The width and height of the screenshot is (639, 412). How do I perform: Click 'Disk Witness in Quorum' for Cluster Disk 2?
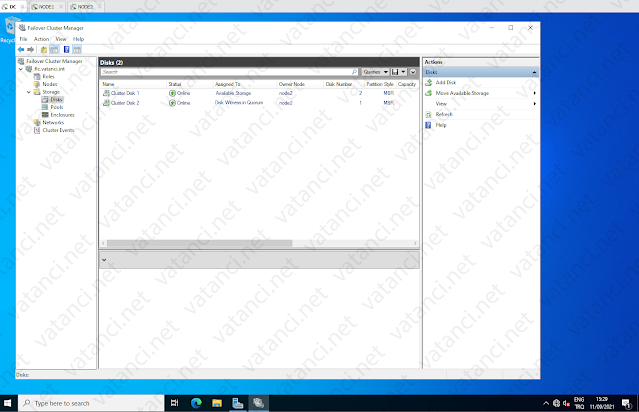(239, 103)
